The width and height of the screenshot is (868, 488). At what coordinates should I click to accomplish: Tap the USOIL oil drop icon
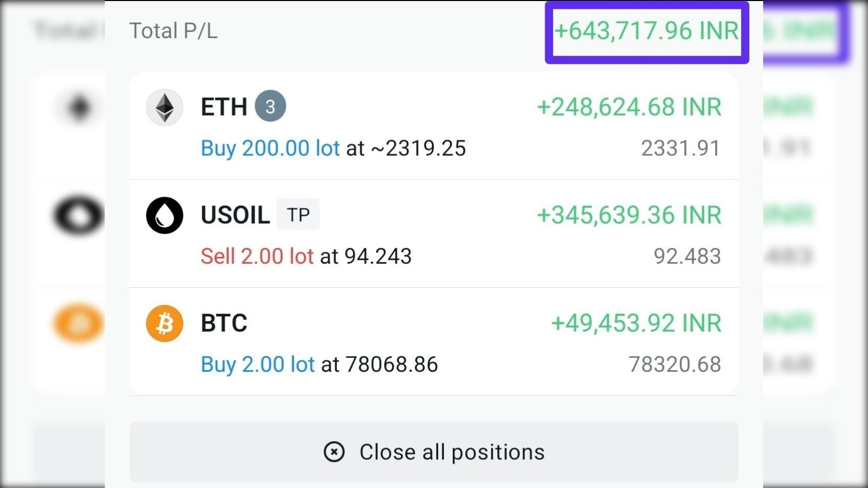[164, 215]
